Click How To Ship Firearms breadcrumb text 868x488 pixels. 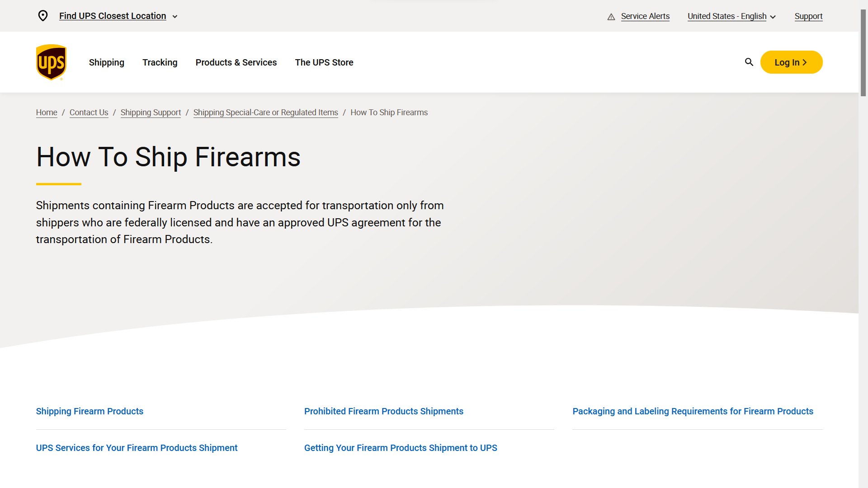pos(389,113)
